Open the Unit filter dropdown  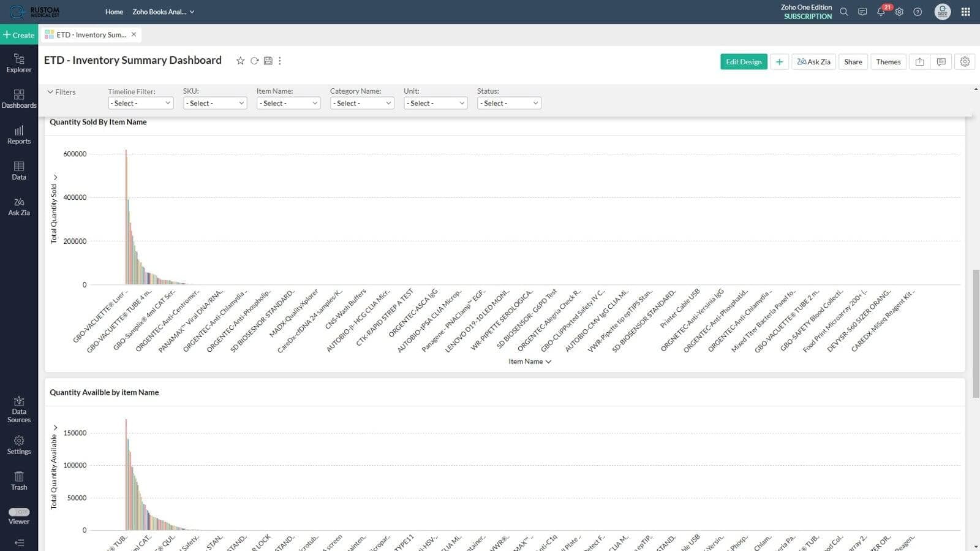[x=435, y=103]
